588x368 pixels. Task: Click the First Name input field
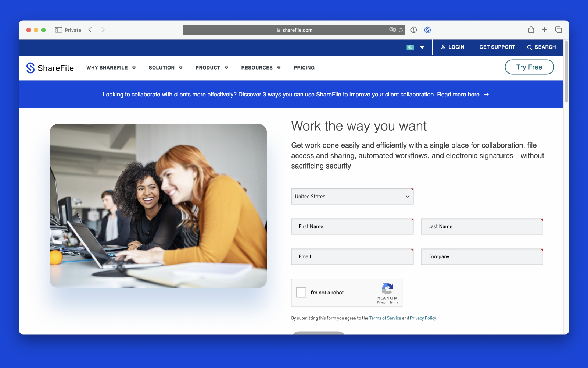[352, 226]
